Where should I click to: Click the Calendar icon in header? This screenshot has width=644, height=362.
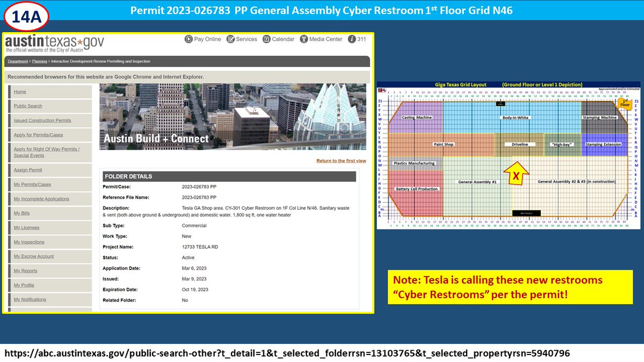[x=266, y=39]
